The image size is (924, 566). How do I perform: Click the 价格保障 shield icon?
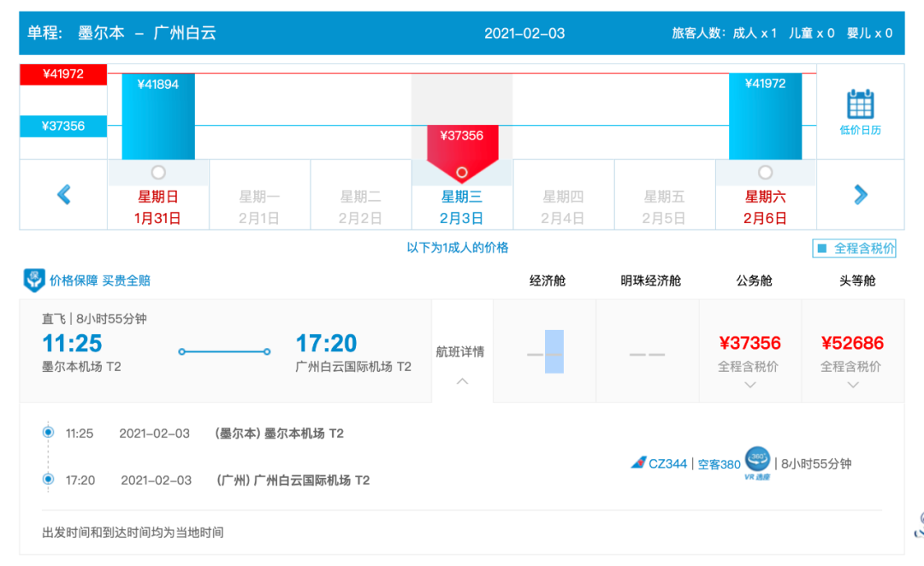pyautogui.click(x=33, y=280)
